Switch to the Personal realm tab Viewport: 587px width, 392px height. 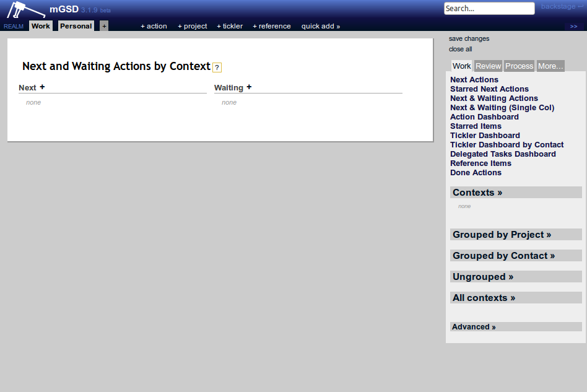pyautogui.click(x=76, y=26)
